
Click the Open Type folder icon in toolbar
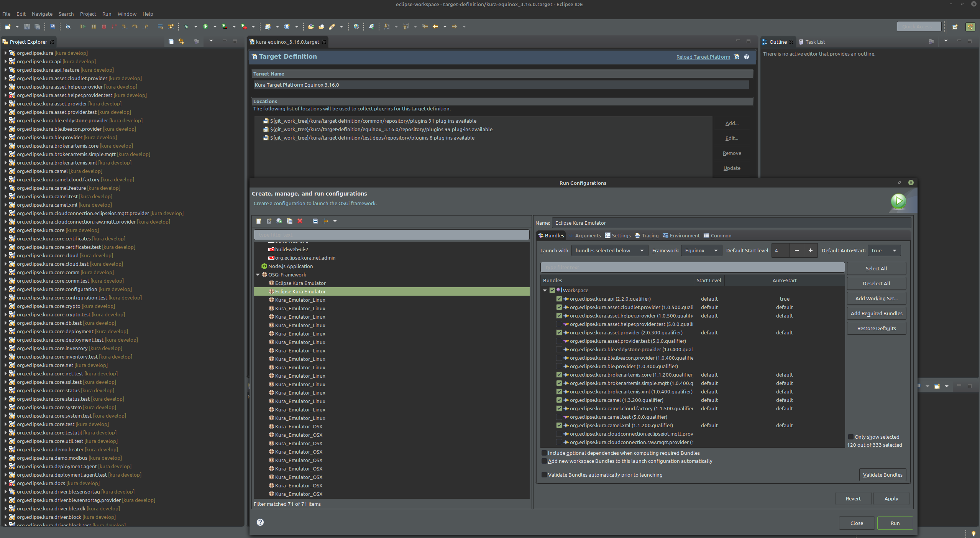[x=311, y=26]
